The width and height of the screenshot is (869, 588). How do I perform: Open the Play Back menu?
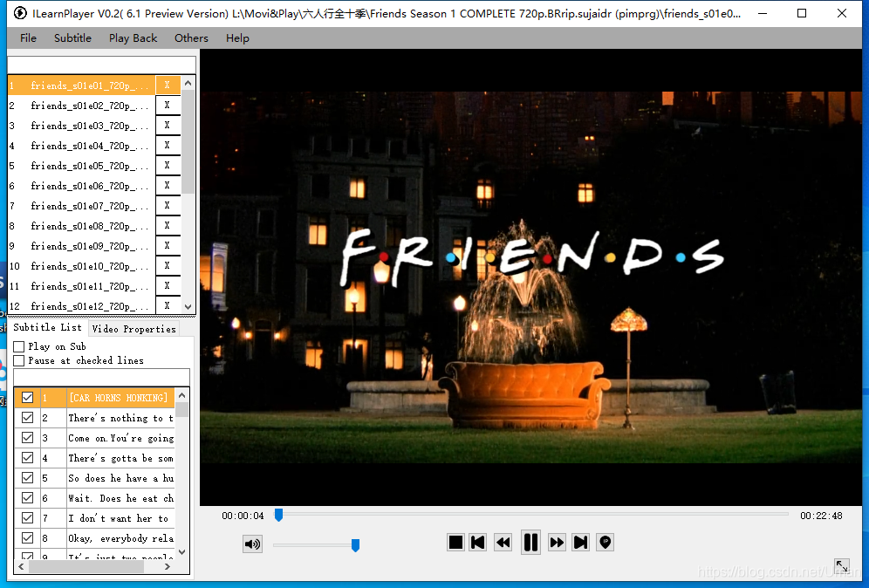pos(133,38)
